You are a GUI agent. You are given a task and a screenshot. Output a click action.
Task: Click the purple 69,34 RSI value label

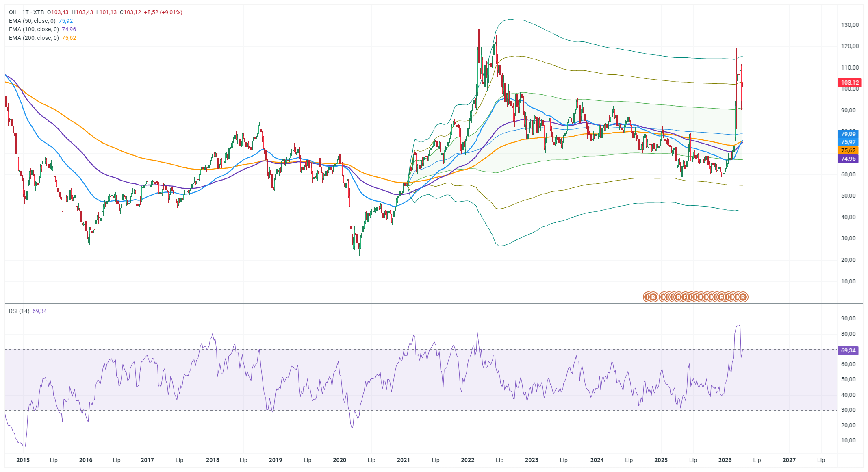[x=848, y=350]
